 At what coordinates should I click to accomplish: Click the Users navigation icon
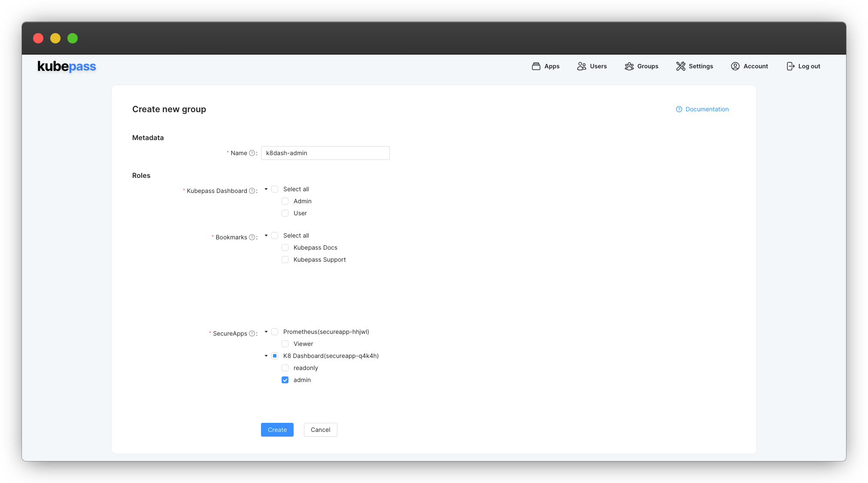581,66
